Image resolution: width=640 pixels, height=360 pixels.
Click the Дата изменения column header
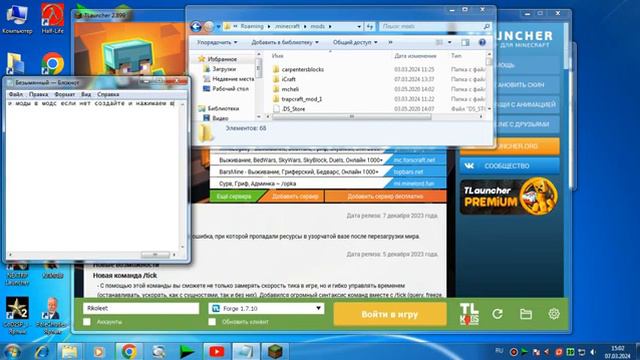coord(415,56)
